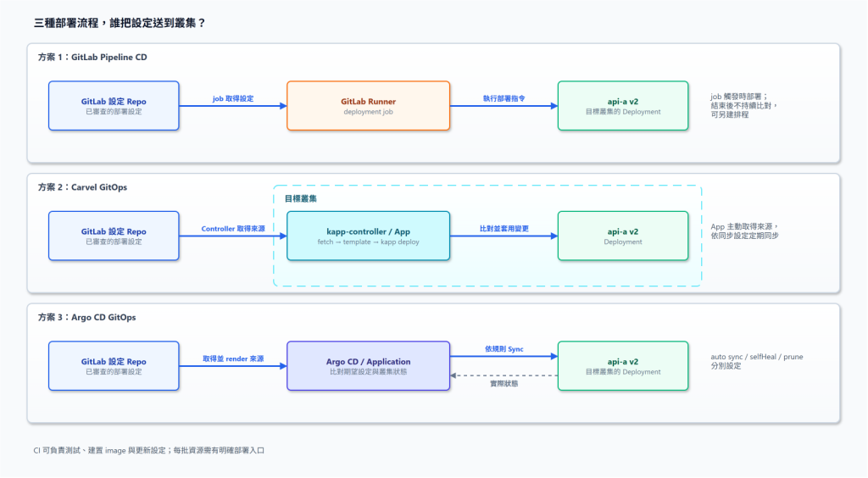
Task: Click the 目標叢集 dashed group label
Action: pos(301,198)
